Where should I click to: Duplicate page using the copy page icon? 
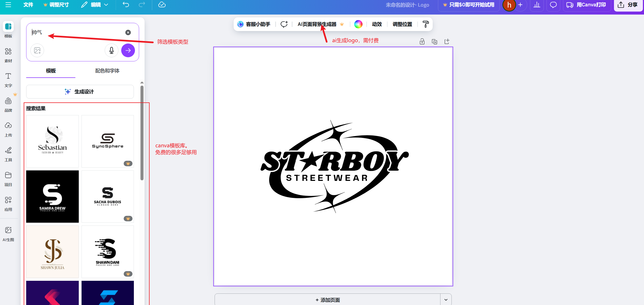(x=434, y=42)
